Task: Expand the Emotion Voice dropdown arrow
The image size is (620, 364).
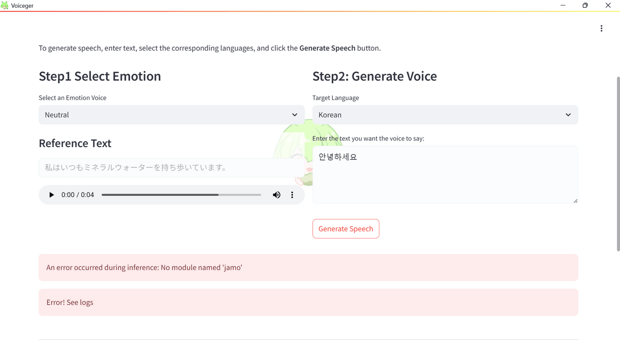Action: [x=295, y=115]
